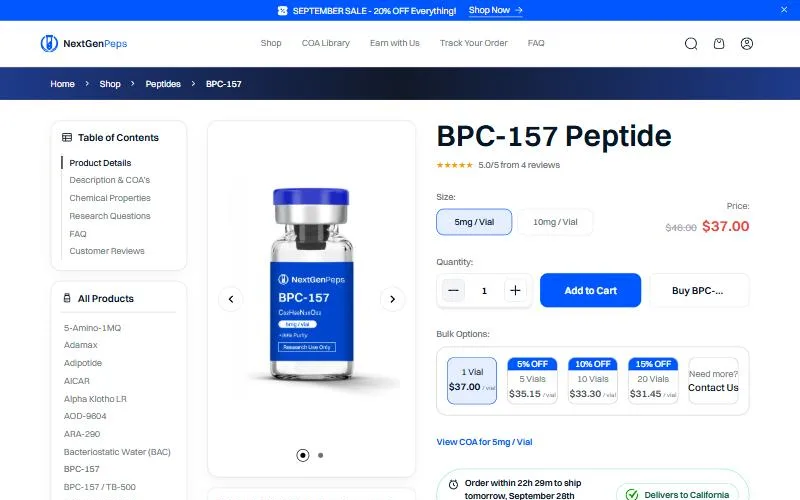Screen dimensions: 800x500
Task: Open the search icon in header
Action: pyautogui.click(x=691, y=44)
